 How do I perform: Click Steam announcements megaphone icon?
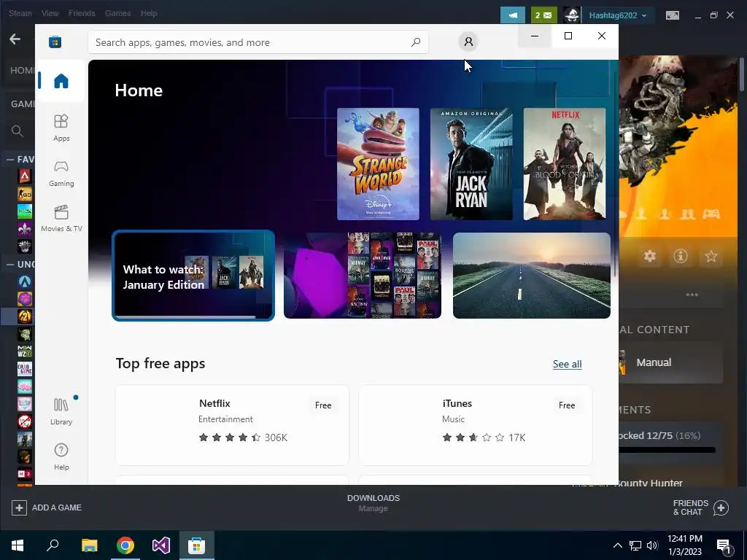coord(513,15)
